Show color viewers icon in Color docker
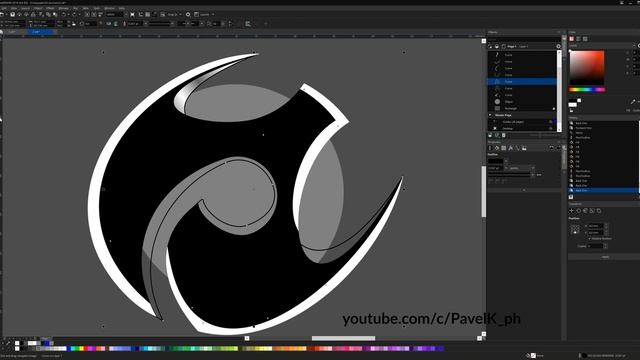The image size is (640, 360). coord(571,39)
